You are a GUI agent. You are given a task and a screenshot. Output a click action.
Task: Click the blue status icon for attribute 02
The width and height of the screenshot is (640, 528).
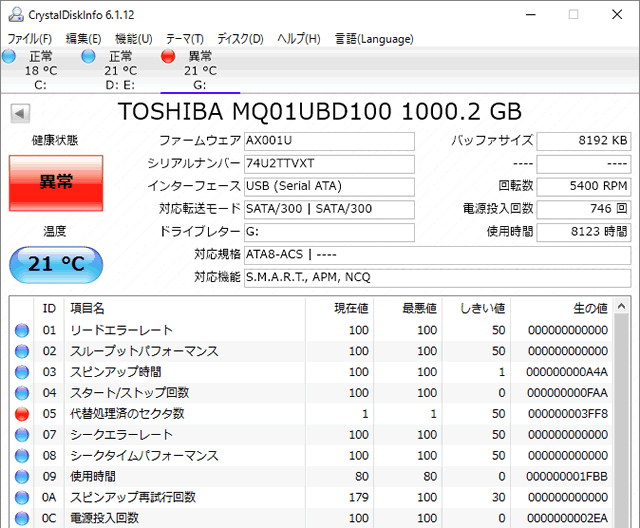pyautogui.click(x=22, y=351)
